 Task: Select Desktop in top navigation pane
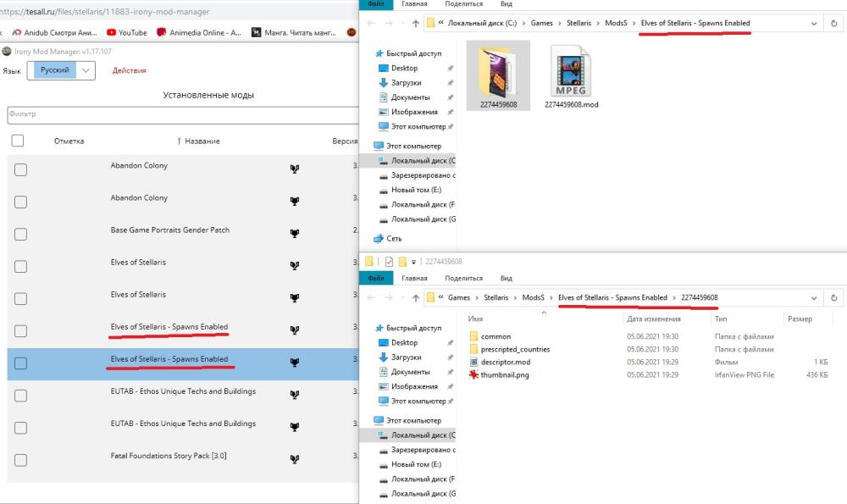pos(404,68)
